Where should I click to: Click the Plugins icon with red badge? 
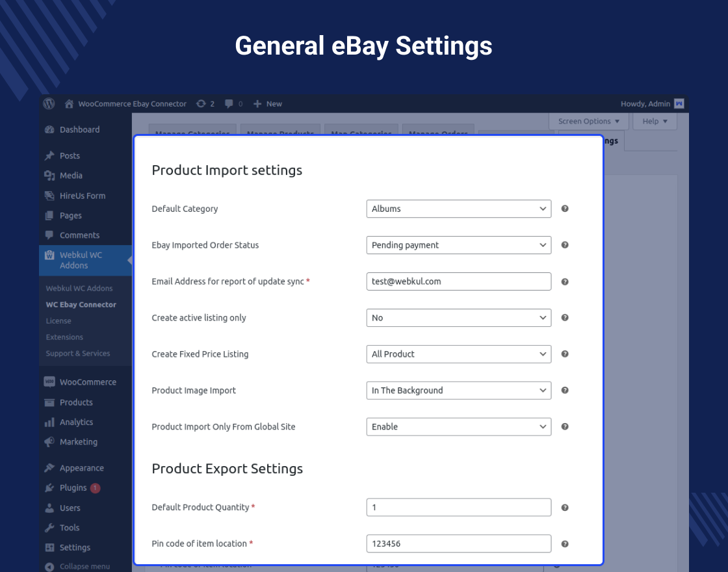[x=50, y=487]
